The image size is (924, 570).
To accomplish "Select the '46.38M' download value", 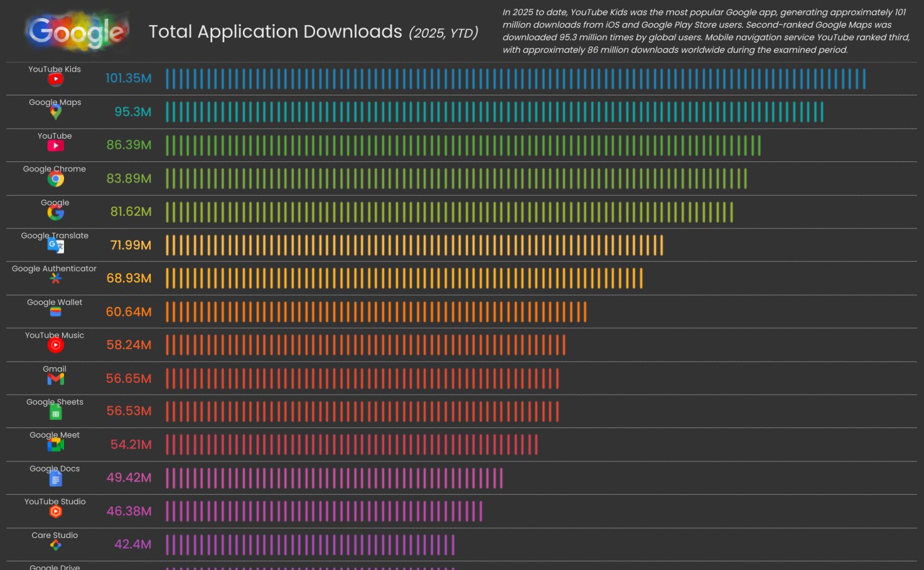I will pos(129,511).
